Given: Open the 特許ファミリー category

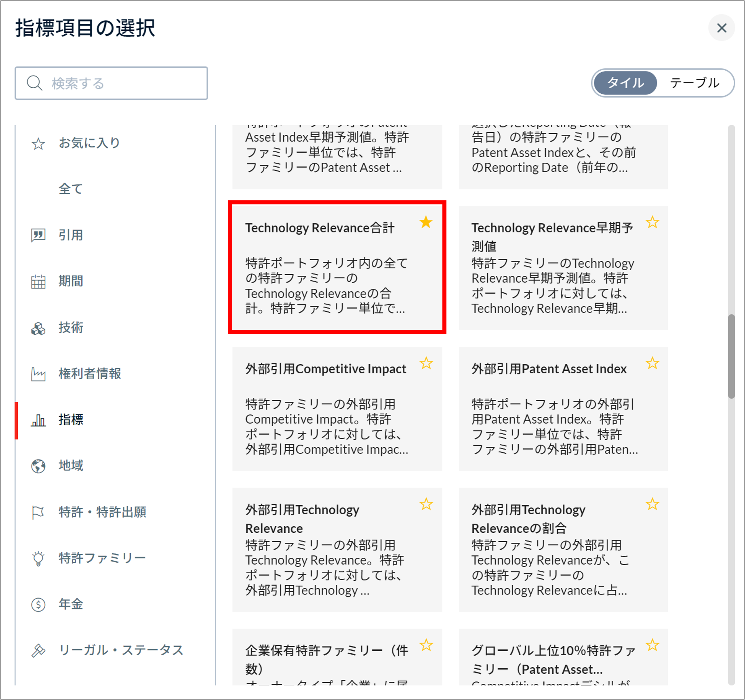Looking at the screenshot, I should [x=102, y=558].
